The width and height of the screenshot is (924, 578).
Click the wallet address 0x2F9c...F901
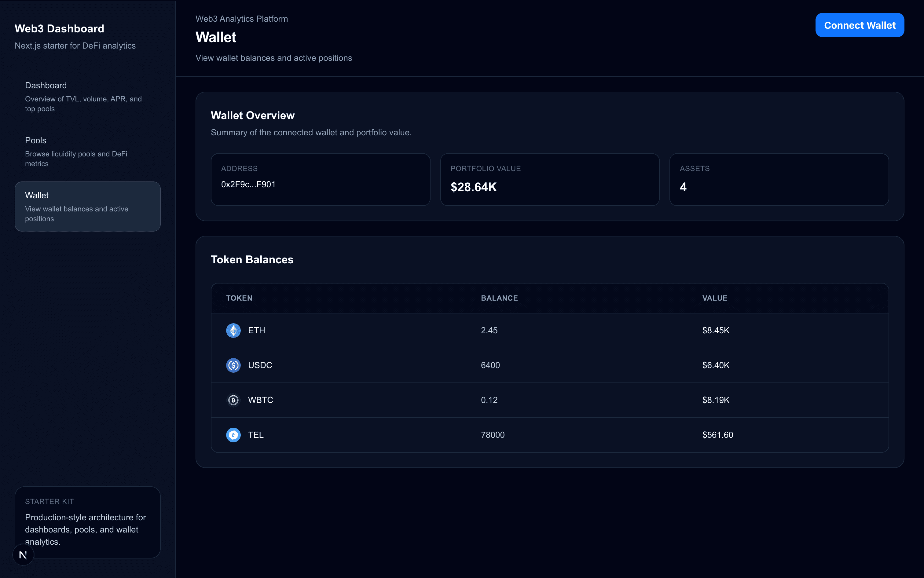[x=248, y=184]
